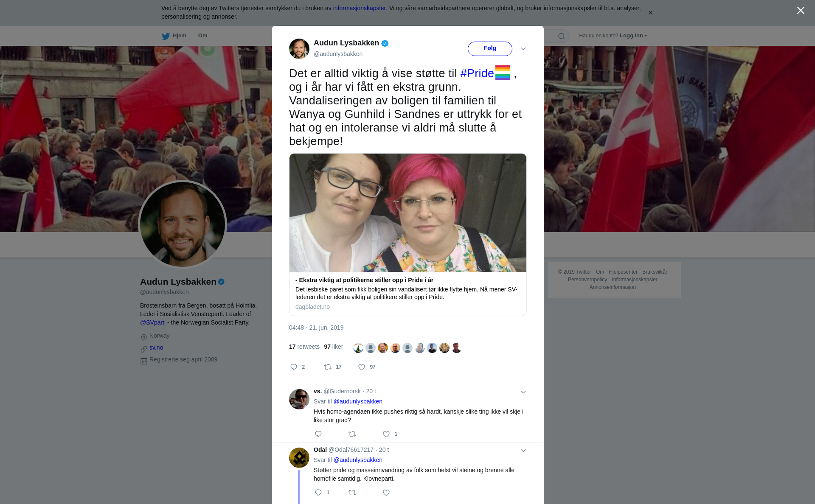Open the #Pride hashtag link
This screenshot has height=504, width=815.
[x=477, y=73]
